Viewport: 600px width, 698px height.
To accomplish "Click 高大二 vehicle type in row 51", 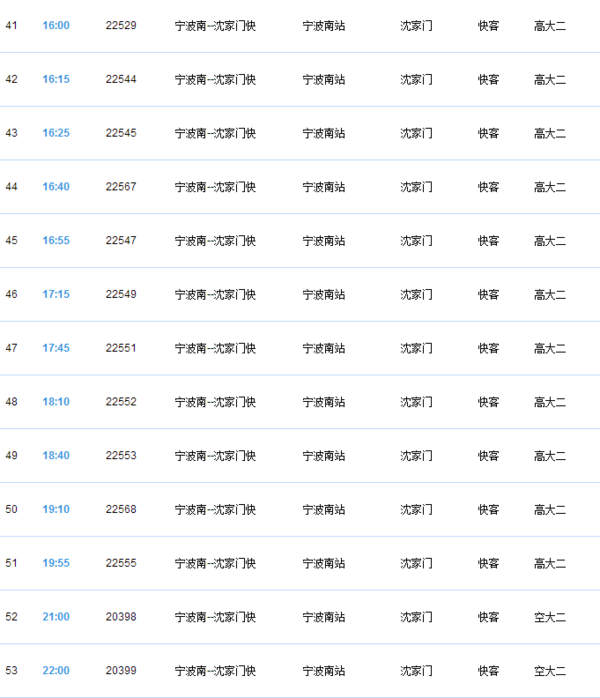I will [x=550, y=564].
